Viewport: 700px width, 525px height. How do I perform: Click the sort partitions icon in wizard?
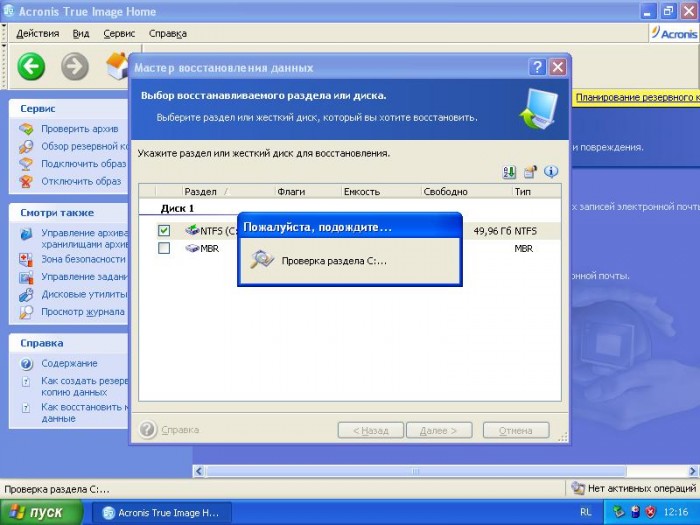pos(509,172)
